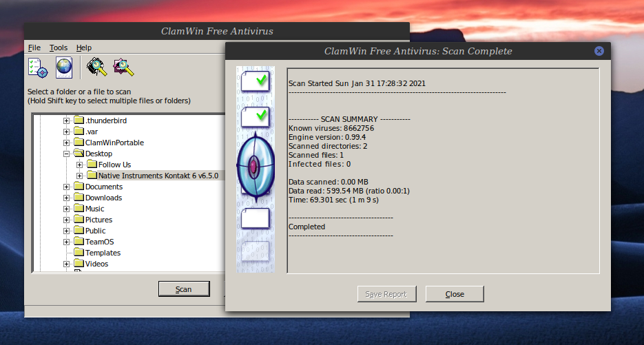
Task: Click the Scan selected files toolbar icon
Action: [123, 67]
